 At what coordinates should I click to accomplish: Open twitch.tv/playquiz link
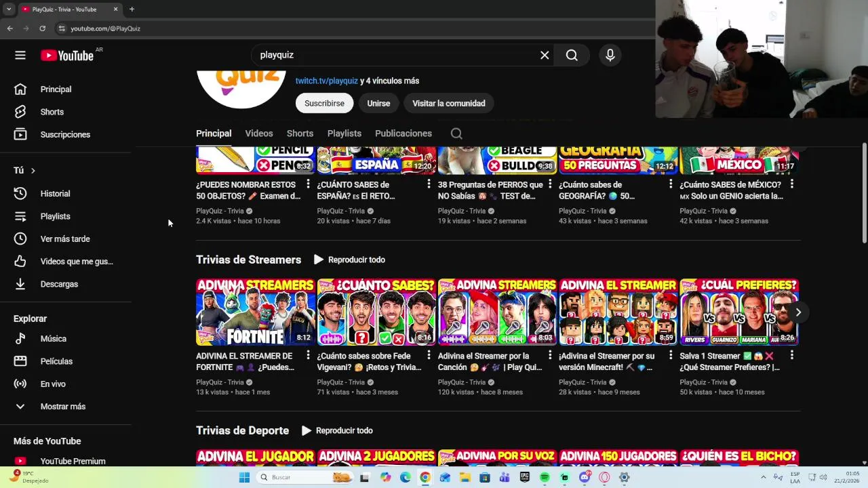pos(327,81)
